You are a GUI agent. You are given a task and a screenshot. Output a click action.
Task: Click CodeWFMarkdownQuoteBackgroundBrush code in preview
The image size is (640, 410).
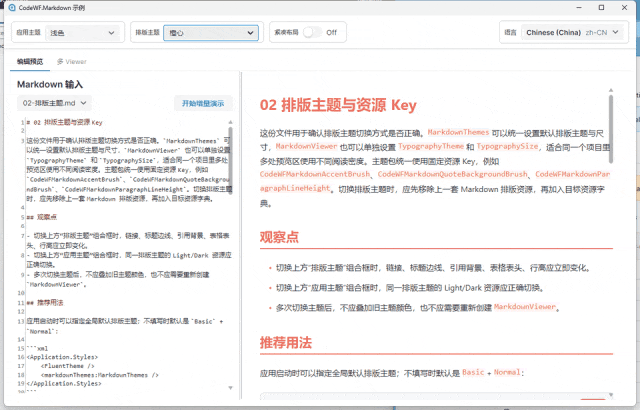[x=452, y=174]
